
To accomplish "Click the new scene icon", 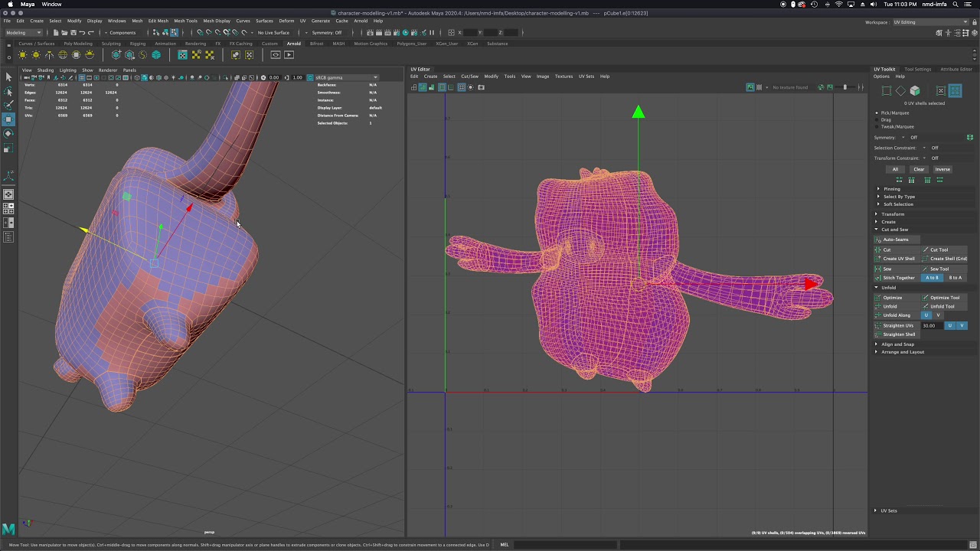I will coord(57,32).
